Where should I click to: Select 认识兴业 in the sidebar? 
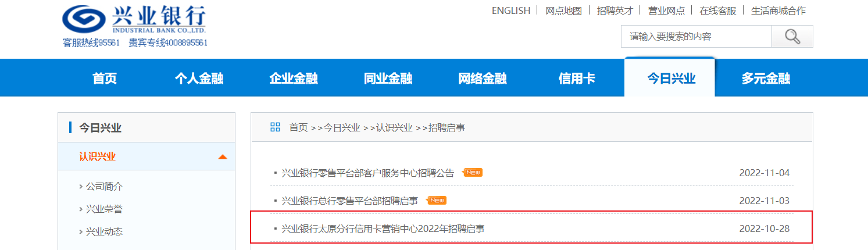[98, 156]
